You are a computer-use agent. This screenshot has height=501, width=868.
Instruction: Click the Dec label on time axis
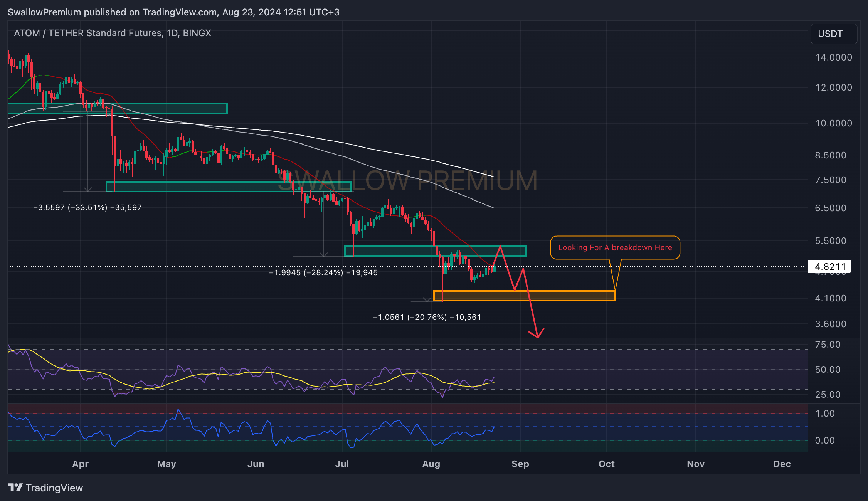pyautogui.click(x=782, y=464)
